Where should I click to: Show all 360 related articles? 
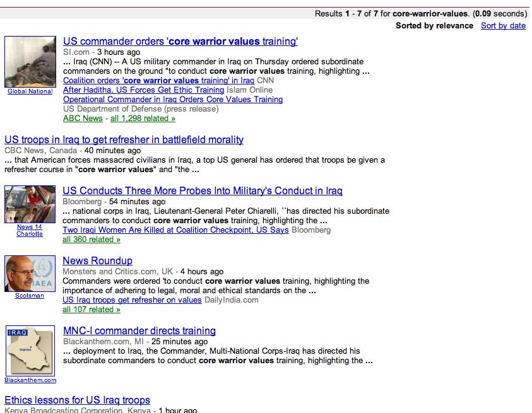click(x=92, y=240)
